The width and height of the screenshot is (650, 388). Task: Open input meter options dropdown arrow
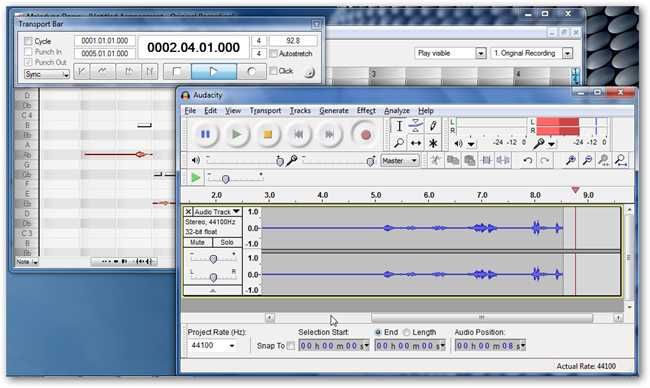coord(551,144)
